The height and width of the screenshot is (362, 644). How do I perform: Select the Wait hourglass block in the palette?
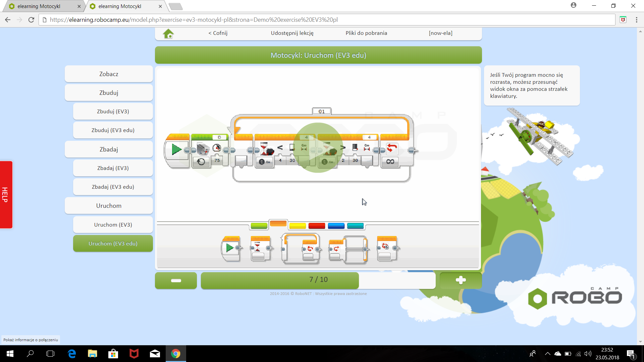261,248
